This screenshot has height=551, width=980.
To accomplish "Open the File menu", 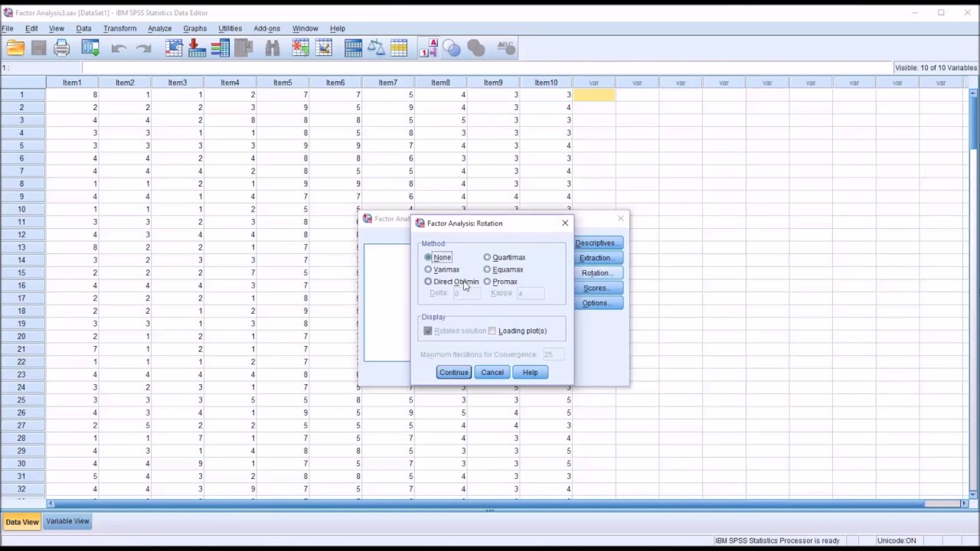I will pyautogui.click(x=7, y=28).
